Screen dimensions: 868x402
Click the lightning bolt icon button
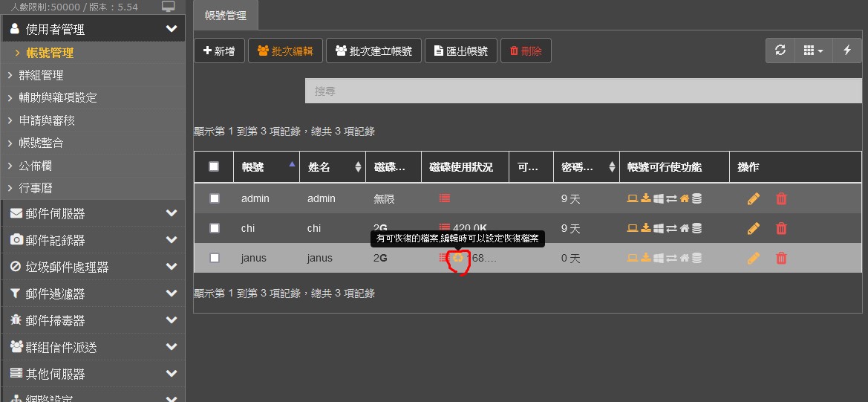coord(846,51)
